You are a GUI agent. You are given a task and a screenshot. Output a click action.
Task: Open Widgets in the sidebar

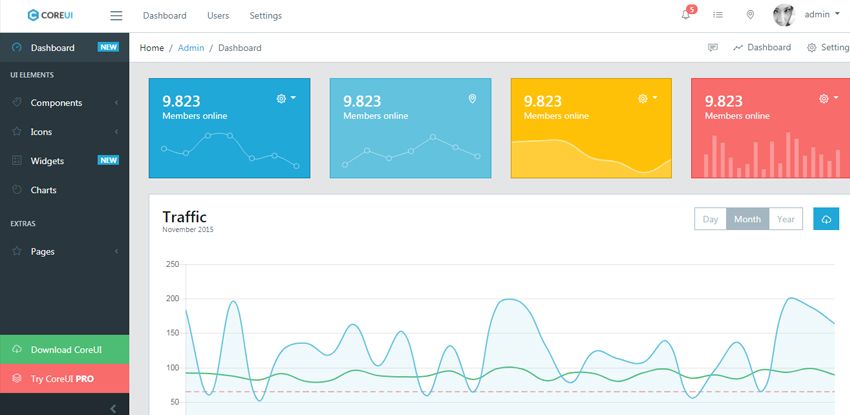[x=65, y=161]
